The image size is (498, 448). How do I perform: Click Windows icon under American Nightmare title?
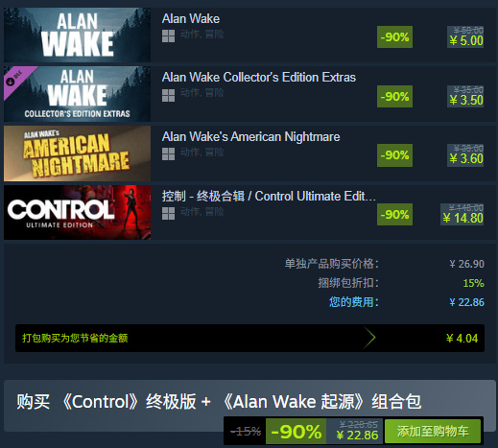click(168, 154)
